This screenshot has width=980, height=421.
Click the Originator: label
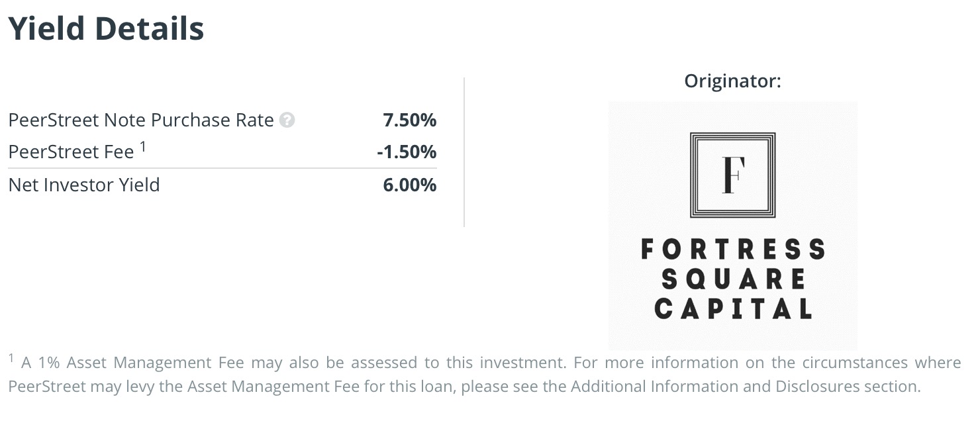click(x=732, y=81)
